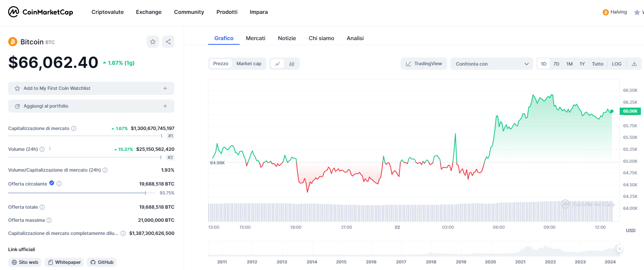Switch to the Analisi tab
The image size is (644, 270).
tap(355, 38)
